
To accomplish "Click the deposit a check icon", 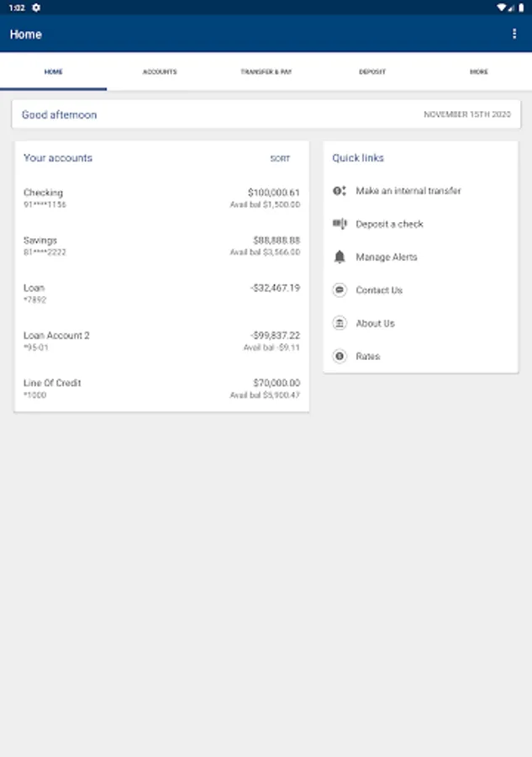I will tap(340, 224).
